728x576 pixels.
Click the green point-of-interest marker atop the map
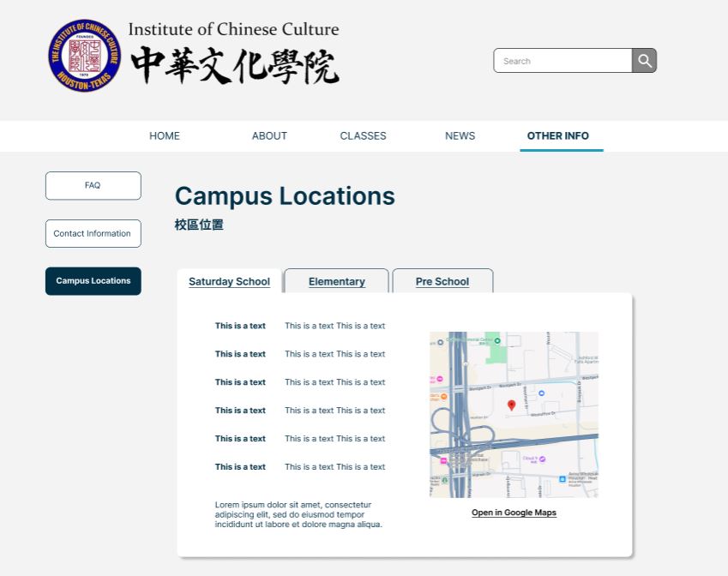(x=498, y=340)
